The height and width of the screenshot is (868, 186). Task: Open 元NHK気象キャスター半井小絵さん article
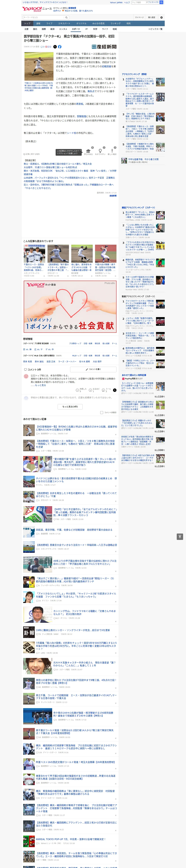click(x=84, y=664)
